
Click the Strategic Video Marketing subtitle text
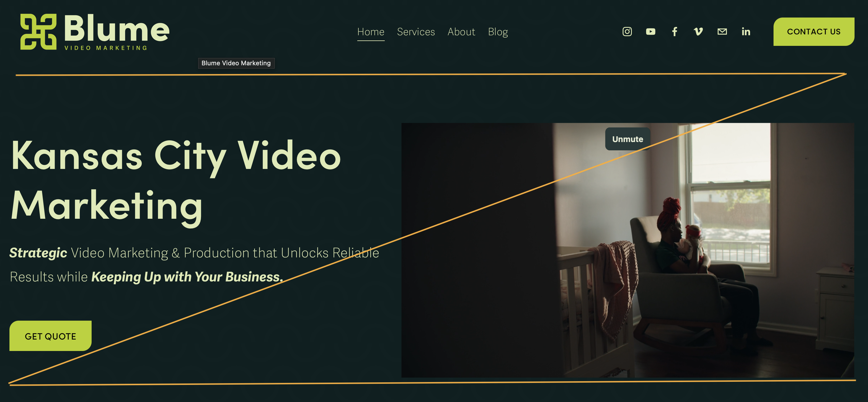pos(194,265)
